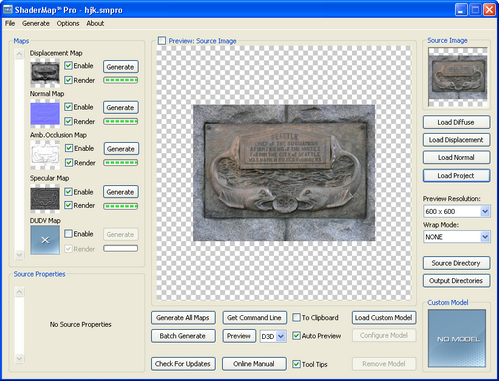Generate the Amb.Occlusion Map
Viewport: 499px width, 381px height.
coord(121,149)
